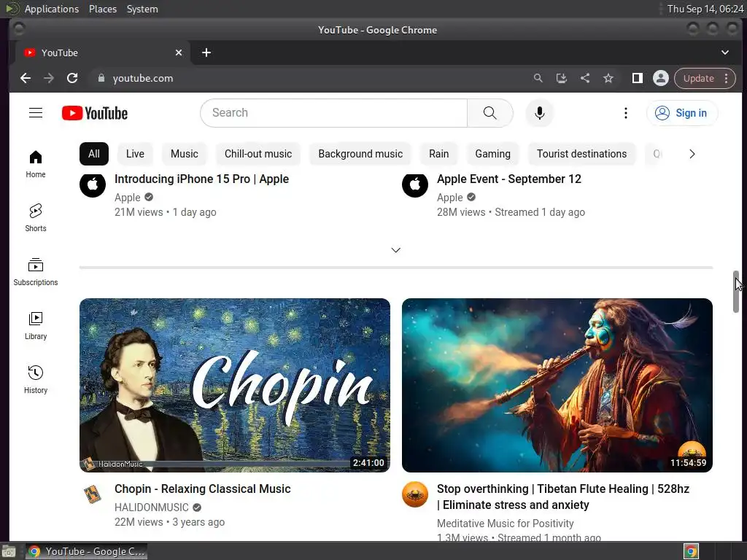Open Meditative Music for Positivity channel avatar
This screenshot has height=560, width=747.
(x=415, y=494)
